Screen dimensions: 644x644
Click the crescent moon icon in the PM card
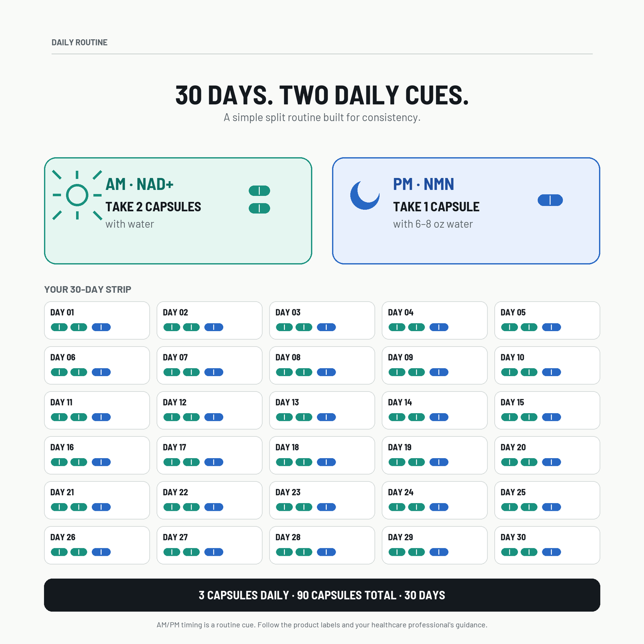click(365, 195)
